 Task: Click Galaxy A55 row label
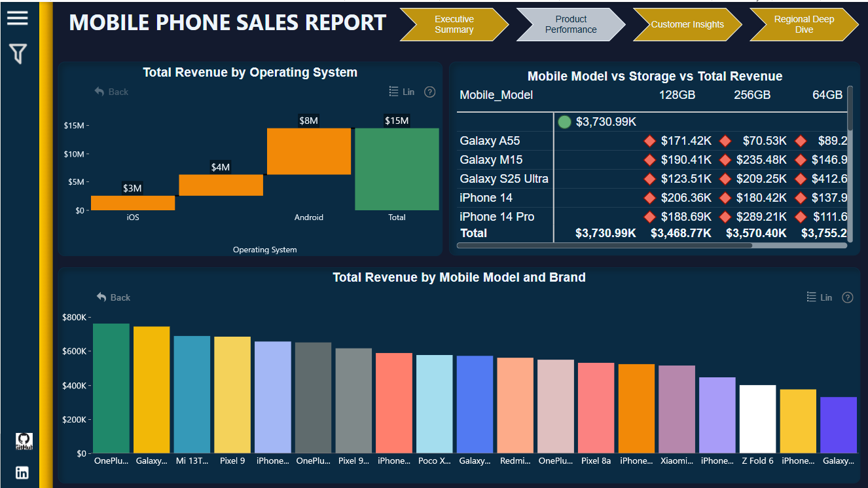(490, 141)
